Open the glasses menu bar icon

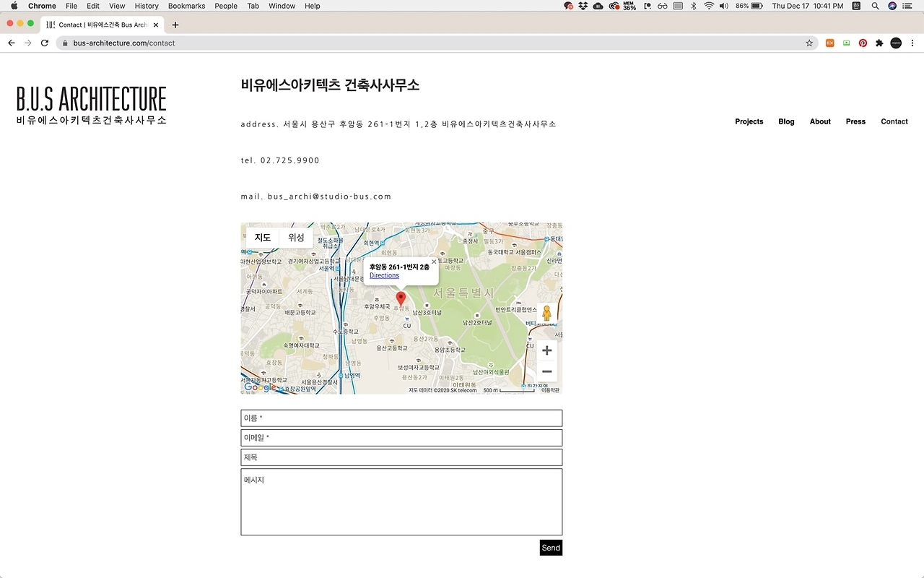[662, 6]
